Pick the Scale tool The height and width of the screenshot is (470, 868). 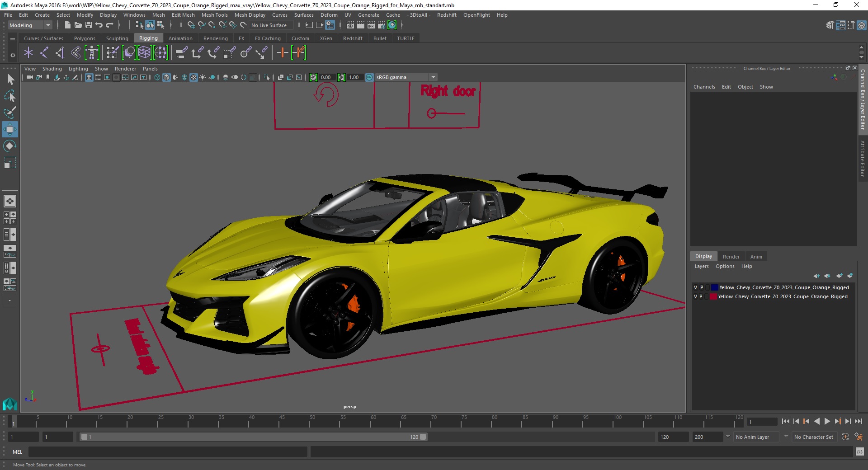click(x=10, y=163)
